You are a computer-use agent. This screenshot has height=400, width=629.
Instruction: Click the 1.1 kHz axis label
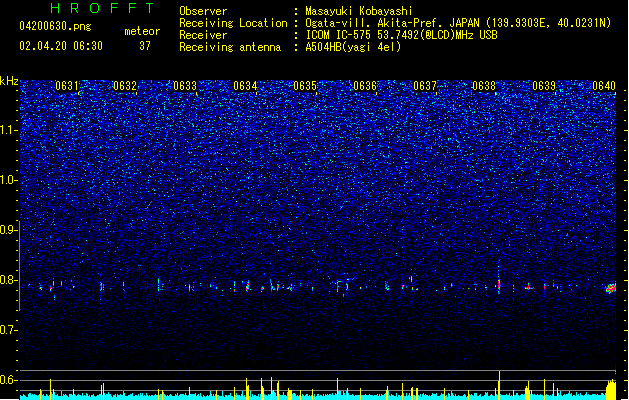(x=9, y=130)
